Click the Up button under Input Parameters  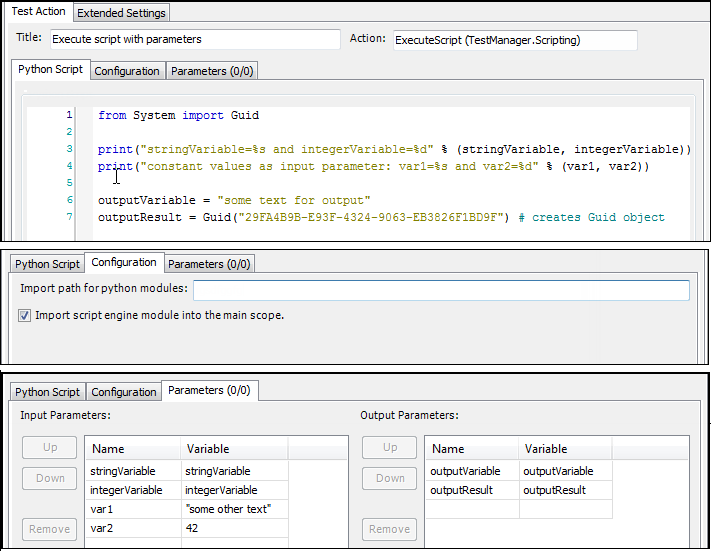pos(50,447)
